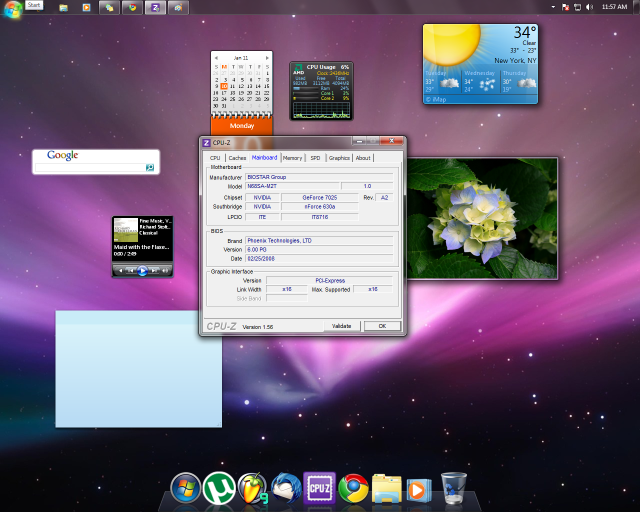Open the file folder dock icon
Screen dimensions: 640x512
click(x=387, y=488)
